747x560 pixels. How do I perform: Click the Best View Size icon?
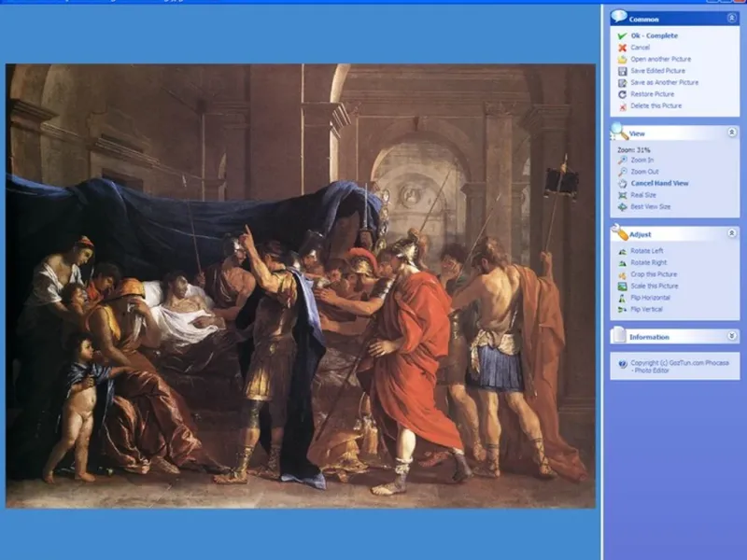coord(622,206)
